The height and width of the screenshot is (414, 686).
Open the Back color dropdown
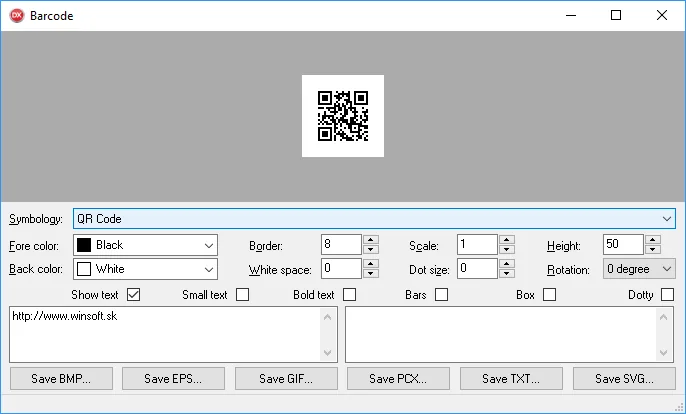point(145,269)
